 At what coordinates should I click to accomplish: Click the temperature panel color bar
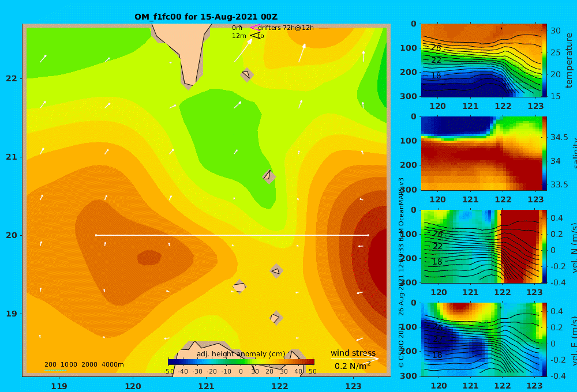click(x=545, y=60)
